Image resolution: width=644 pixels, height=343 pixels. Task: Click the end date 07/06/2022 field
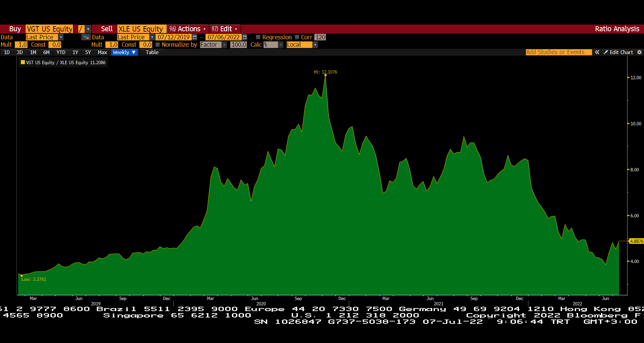point(224,37)
